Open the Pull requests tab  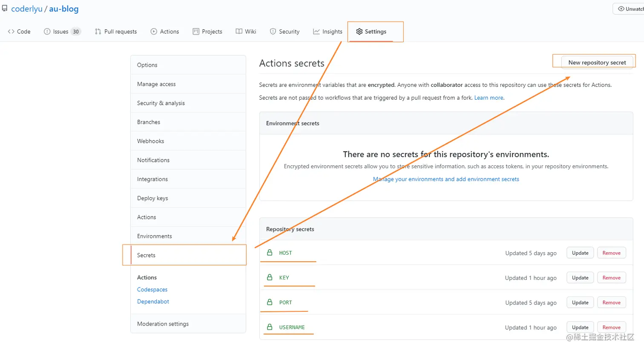click(x=116, y=32)
